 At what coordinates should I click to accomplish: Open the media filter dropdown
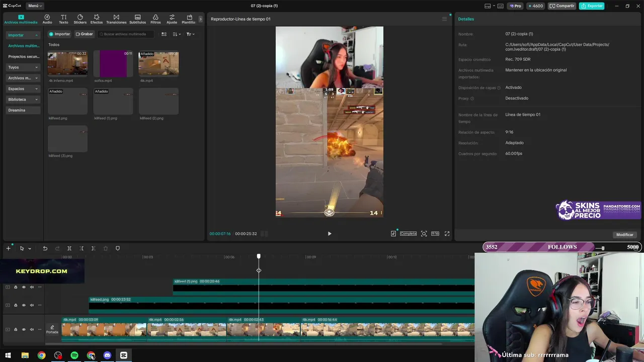click(191, 34)
